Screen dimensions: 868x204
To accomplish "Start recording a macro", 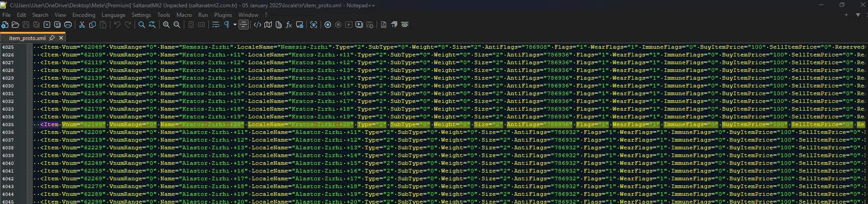I will tap(328, 25).
